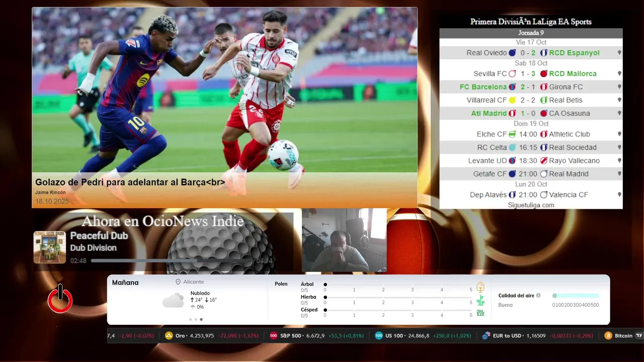This screenshot has height=362, width=644.
Task: Click the Jornada 9 header
Action: pyautogui.click(x=531, y=33)
